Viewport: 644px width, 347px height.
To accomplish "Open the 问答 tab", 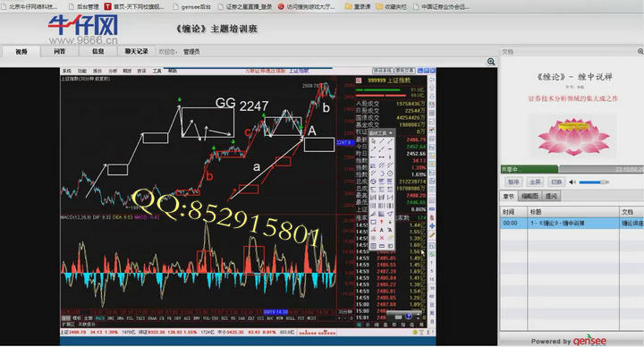I will 60,51.
